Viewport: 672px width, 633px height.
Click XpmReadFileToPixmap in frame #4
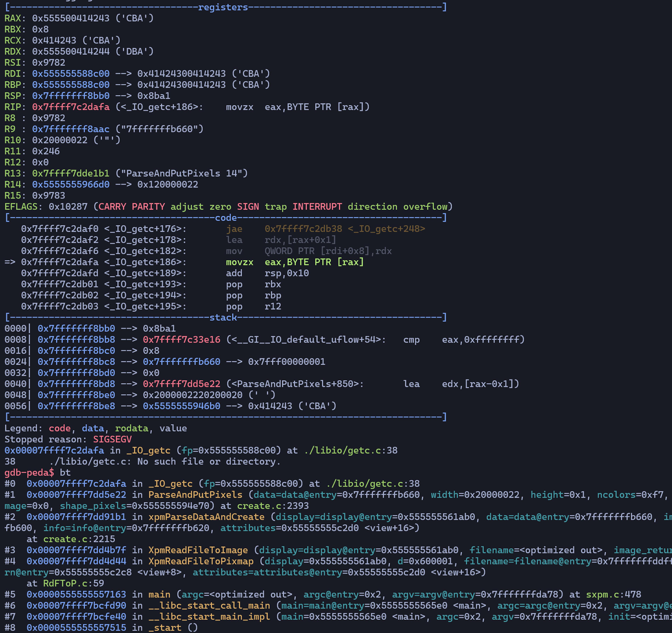click(x=201, y=561)
